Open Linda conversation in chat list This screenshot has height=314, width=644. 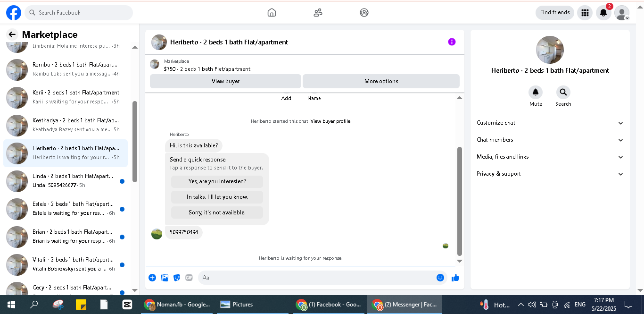tap(66, 181)
